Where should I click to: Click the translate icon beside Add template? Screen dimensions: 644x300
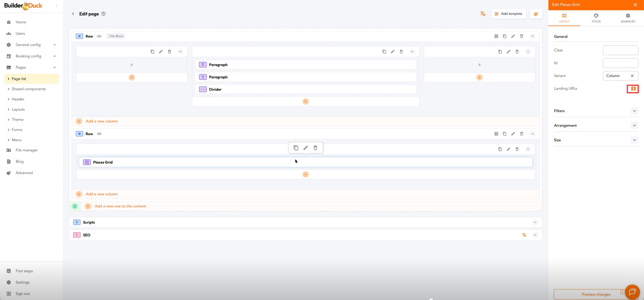[x=483, y=14]
